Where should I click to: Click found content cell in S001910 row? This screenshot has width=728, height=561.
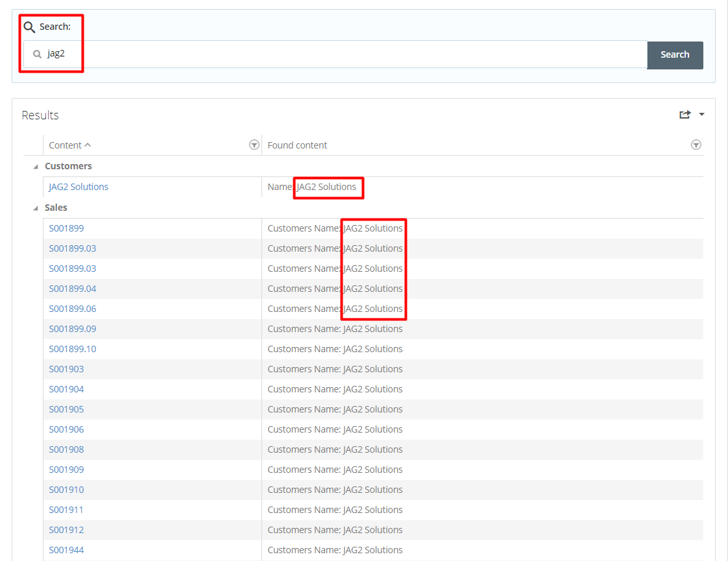pos(482,490)
